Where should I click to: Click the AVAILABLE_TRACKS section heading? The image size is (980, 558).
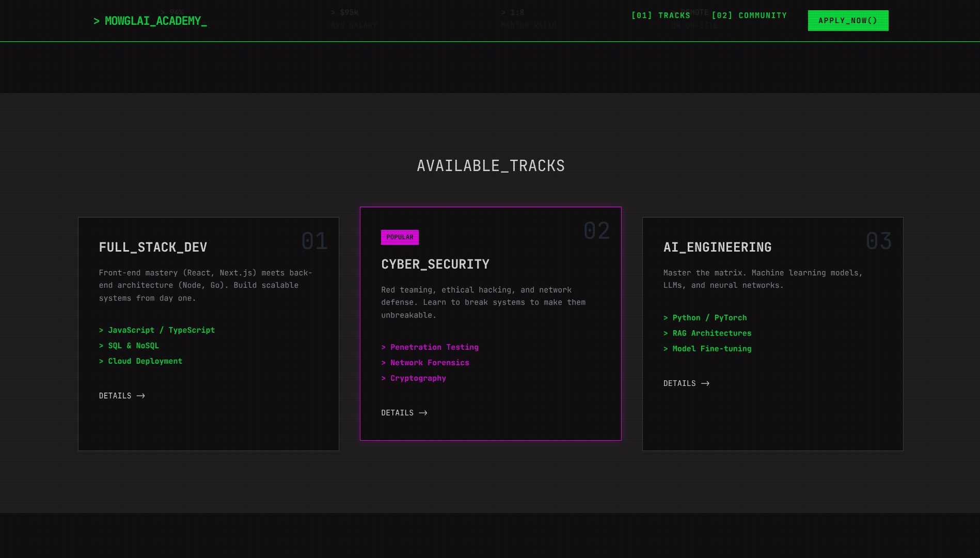491,166
